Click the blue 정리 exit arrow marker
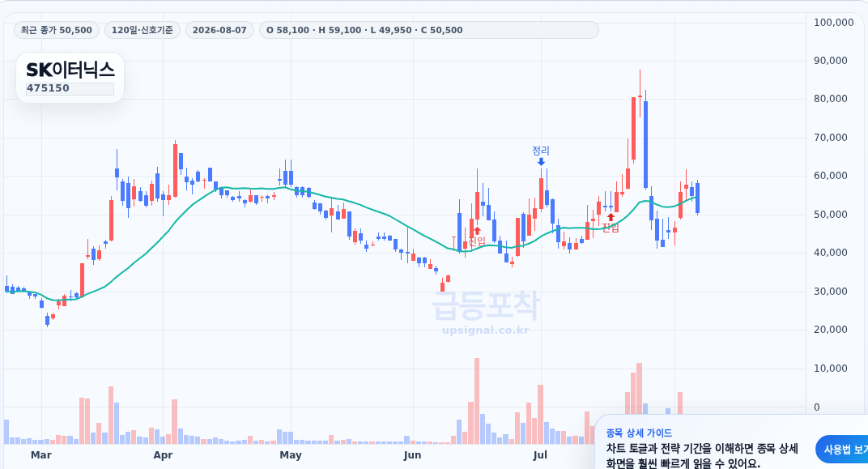868x469 pixels. pyautogui.click(x=541, y=162)
